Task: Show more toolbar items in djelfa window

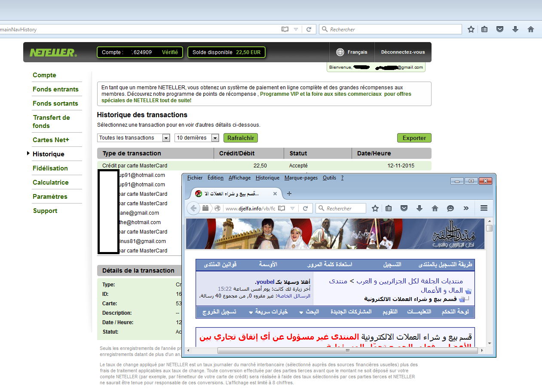Action: pyautogui.click(x=466, y=208)
